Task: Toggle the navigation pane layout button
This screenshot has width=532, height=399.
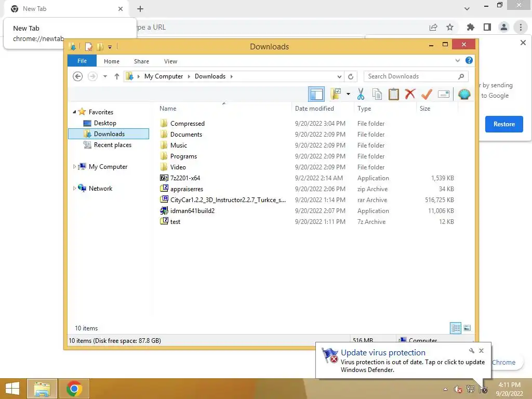Action: coord(316,94)
